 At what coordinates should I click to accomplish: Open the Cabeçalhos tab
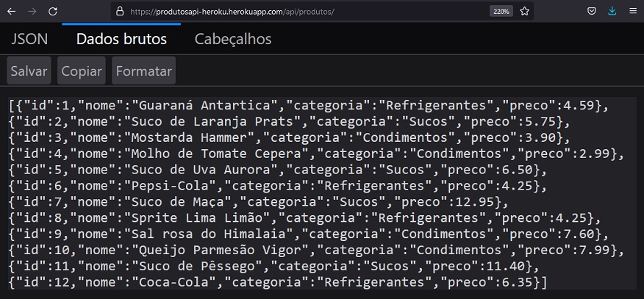pos(233,39)
